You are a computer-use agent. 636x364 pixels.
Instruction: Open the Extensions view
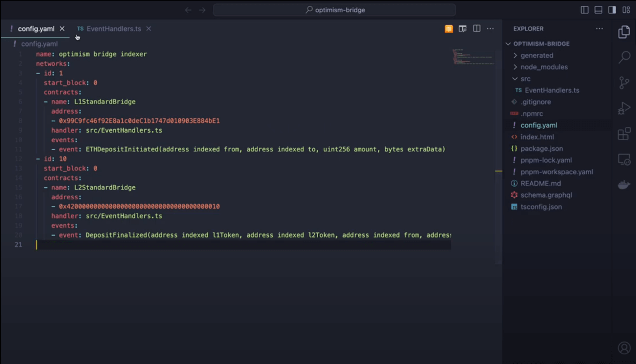[624, 134]
